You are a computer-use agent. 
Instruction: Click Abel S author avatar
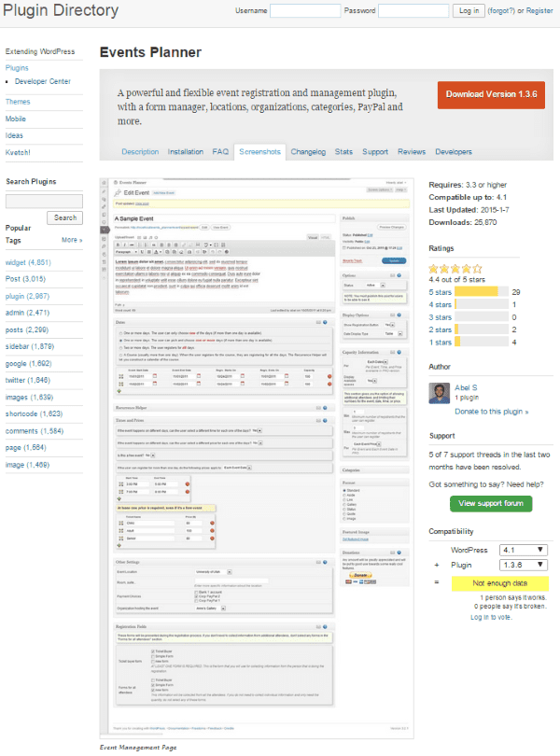click(x=439, y=394)
